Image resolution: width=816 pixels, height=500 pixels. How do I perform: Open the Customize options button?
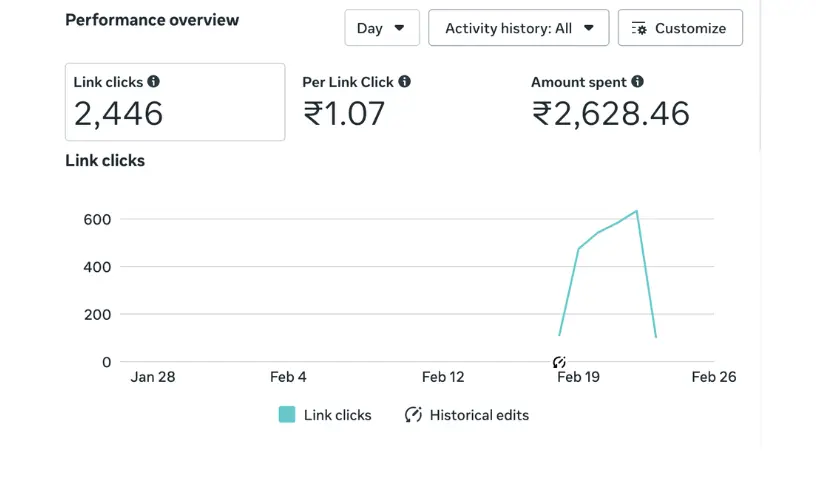tap(680, 28)
